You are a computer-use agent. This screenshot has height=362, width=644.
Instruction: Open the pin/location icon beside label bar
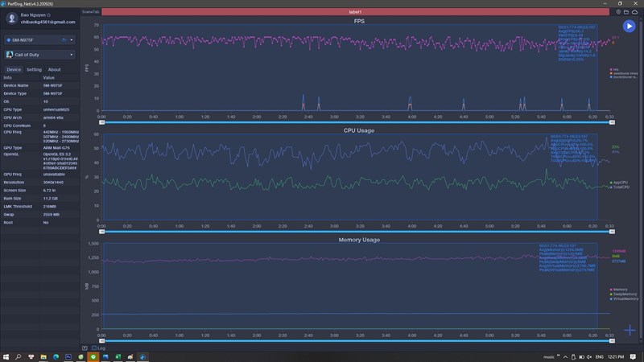click(x=618, y=12)
